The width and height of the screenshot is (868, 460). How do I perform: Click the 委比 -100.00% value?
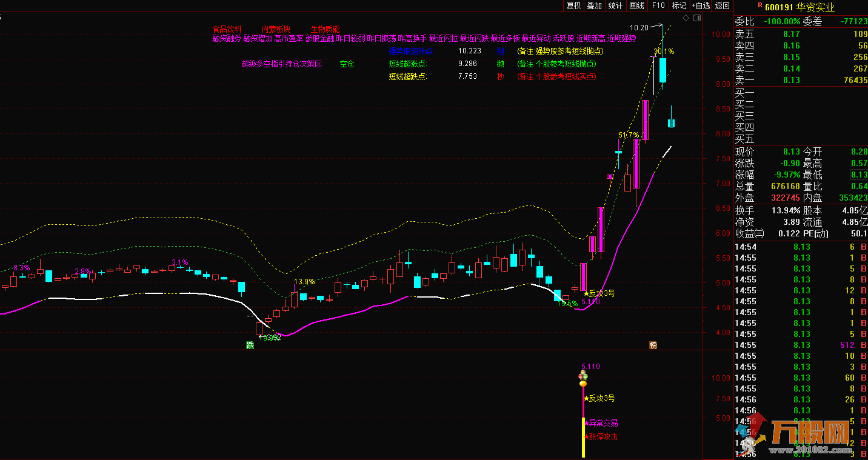(782, 22)
